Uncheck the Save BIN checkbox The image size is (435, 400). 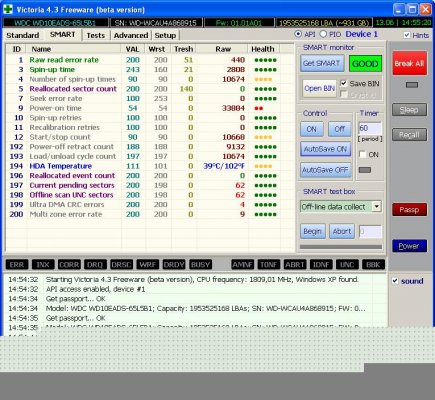tap(344, 83)
